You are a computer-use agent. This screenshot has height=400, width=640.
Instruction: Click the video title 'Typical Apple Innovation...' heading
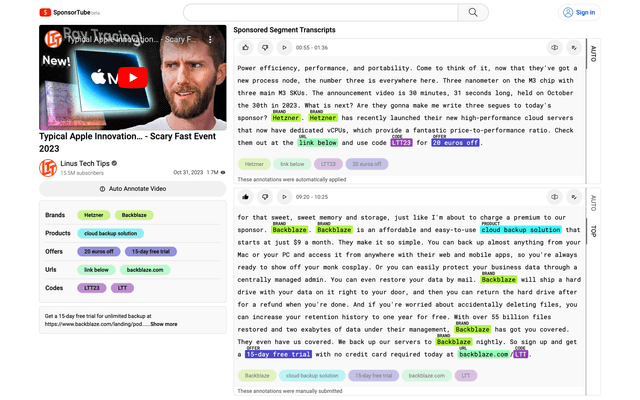point(127,142)
